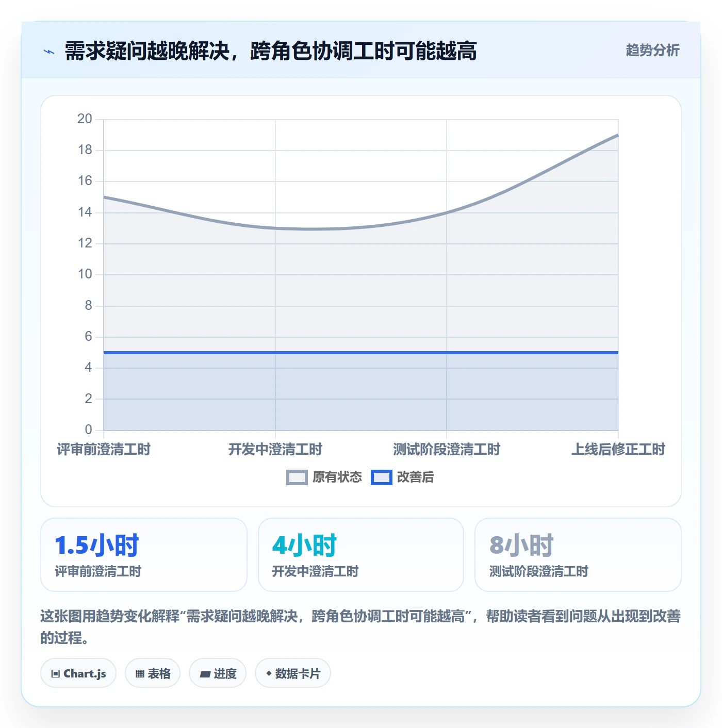Screen dimensions: 722x728
Task: Click the title 需求疑问越晚解决，跨角色协调工时可能越高
Action: tap(271, 51)
